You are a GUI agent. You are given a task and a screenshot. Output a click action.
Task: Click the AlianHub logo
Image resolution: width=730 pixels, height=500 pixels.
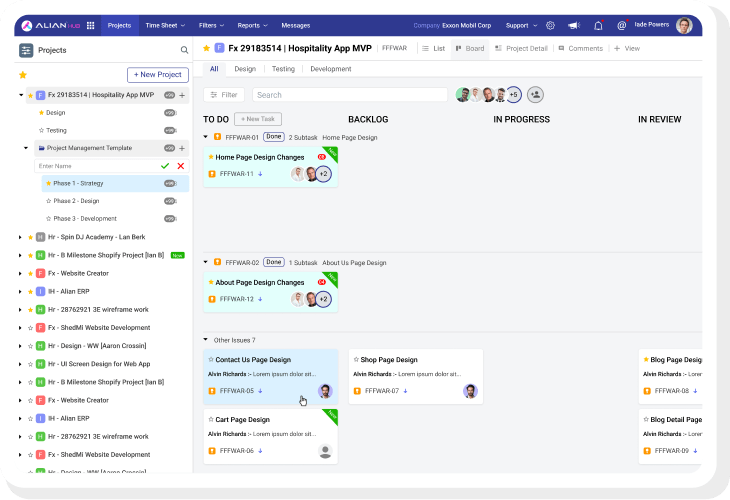click(51, 26)
